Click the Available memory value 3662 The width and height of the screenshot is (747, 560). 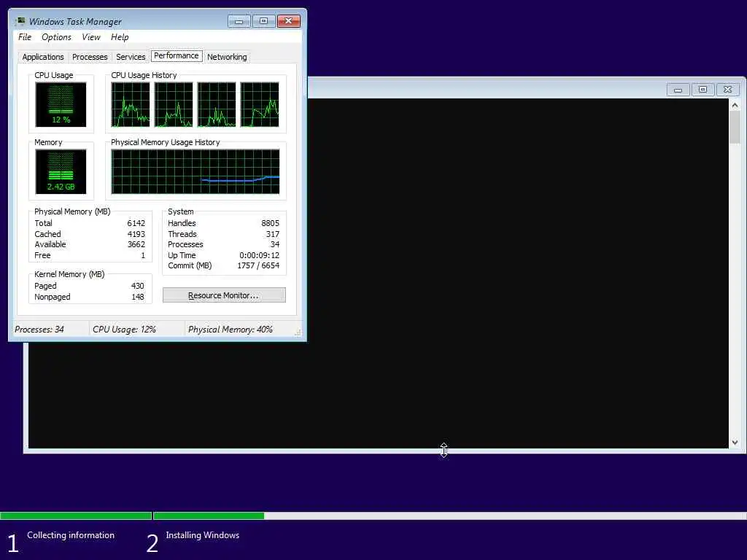[x=136, y=244]
